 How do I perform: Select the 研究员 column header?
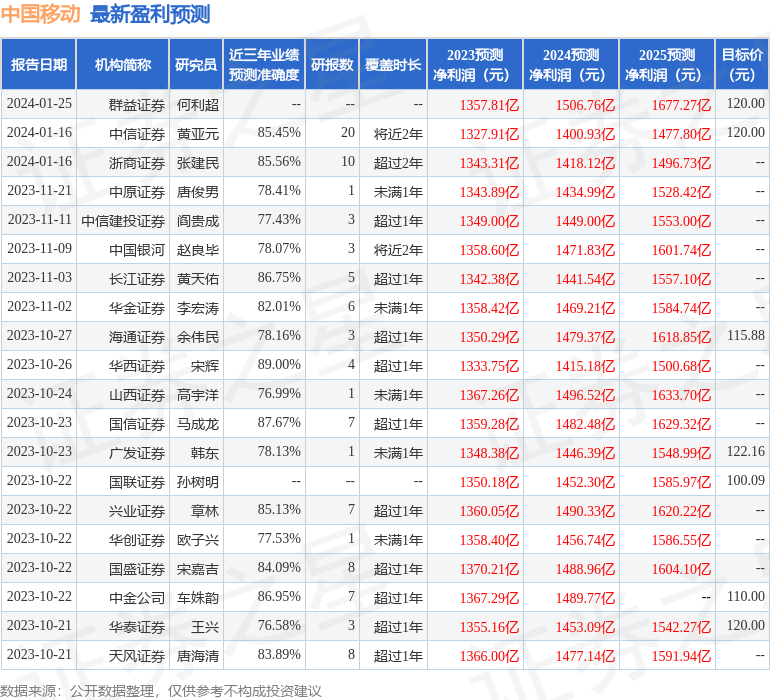click(x=196, y=64)
